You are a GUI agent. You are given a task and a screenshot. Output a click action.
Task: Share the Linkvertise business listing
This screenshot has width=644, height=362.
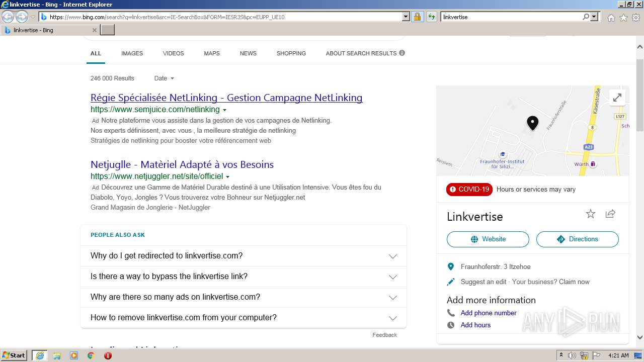click(610, 214)
